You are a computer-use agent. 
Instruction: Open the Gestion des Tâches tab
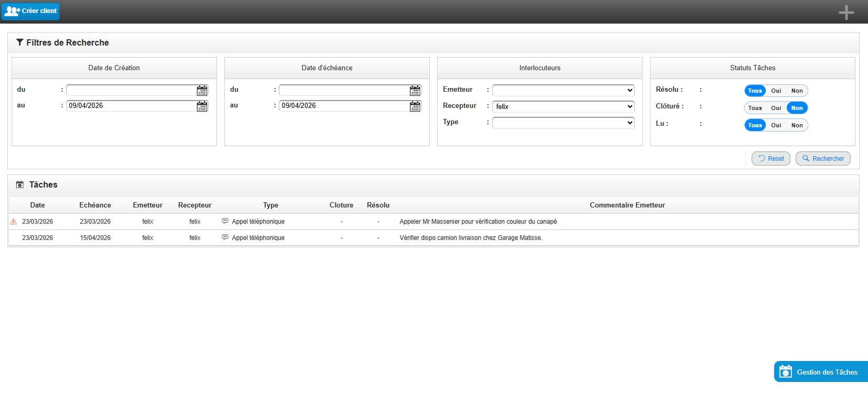tap(821, 372)
